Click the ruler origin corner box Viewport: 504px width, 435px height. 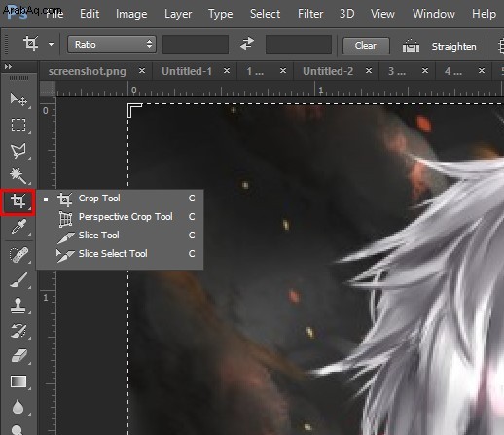(48, 89)
